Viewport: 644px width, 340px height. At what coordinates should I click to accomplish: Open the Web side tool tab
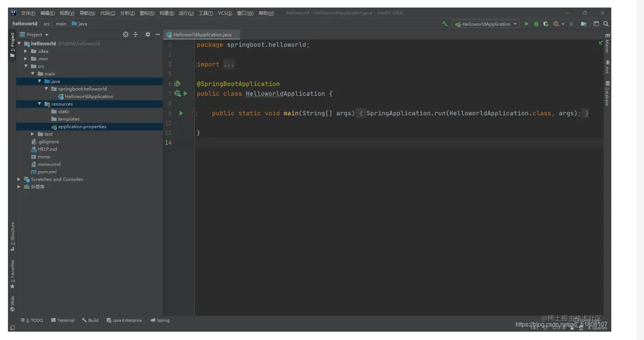tap(12, 304)
